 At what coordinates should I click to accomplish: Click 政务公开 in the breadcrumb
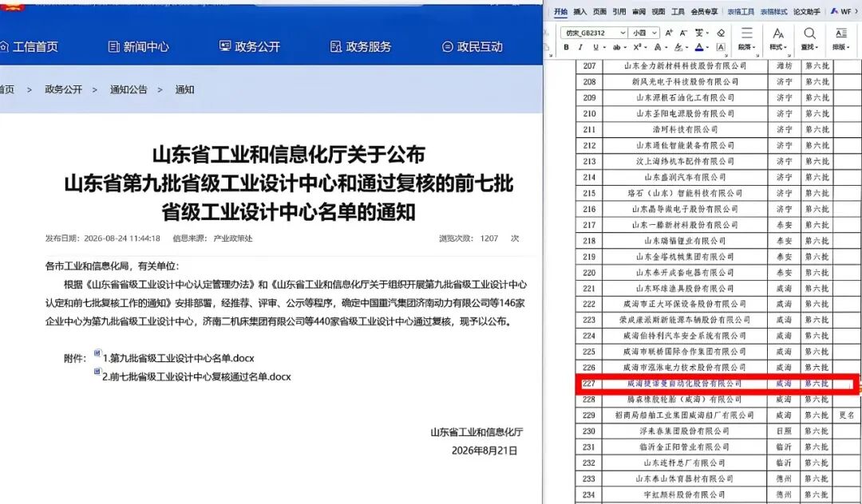pyautogui.click(x=64, y=89)
